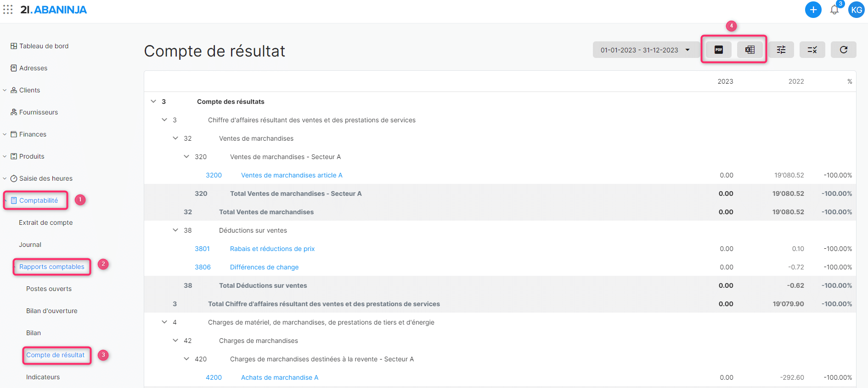Open account 3200 number link
Image resolution: width=868 pixels, height=388 pixels.
[x=214, y=175]
